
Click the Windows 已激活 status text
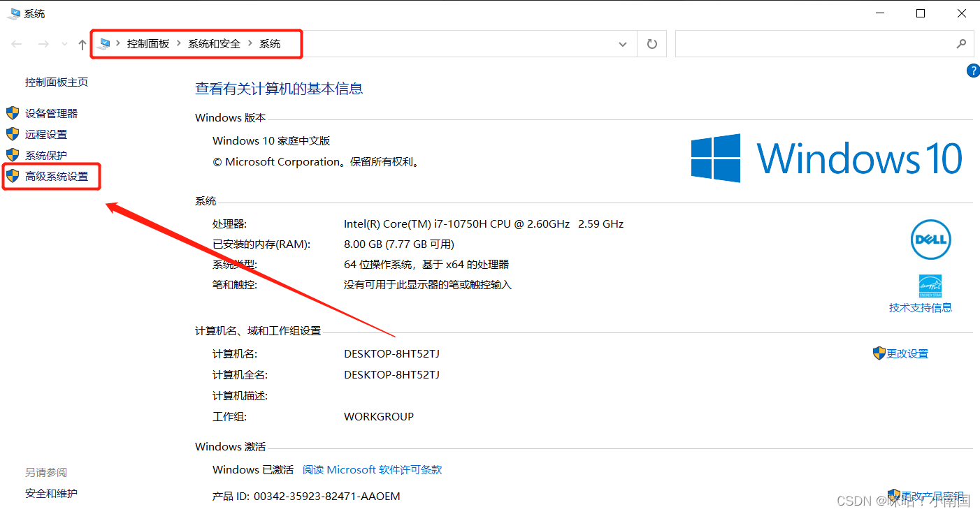253,469
